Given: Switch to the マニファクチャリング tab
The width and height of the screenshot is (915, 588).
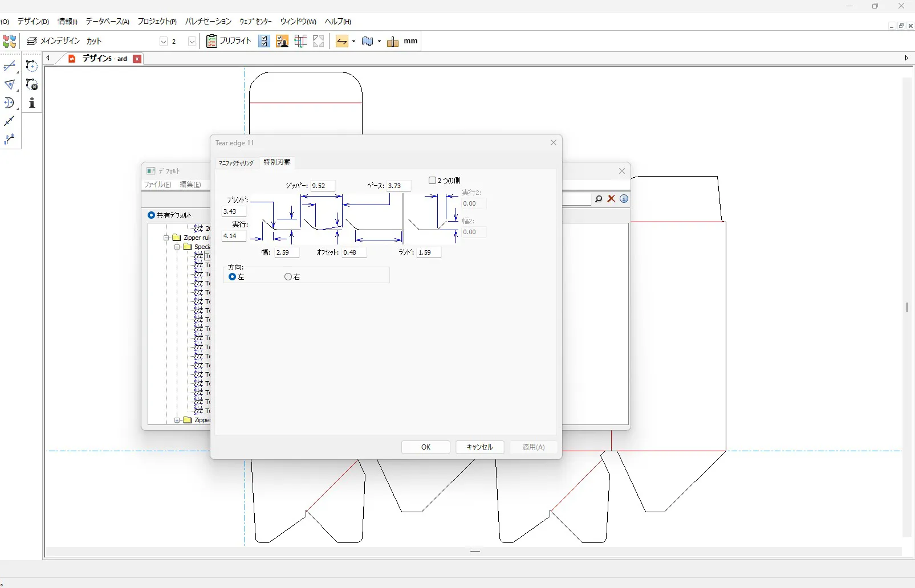Looking at the screenshot, I should pyautogui.click(x=235, y=163).
